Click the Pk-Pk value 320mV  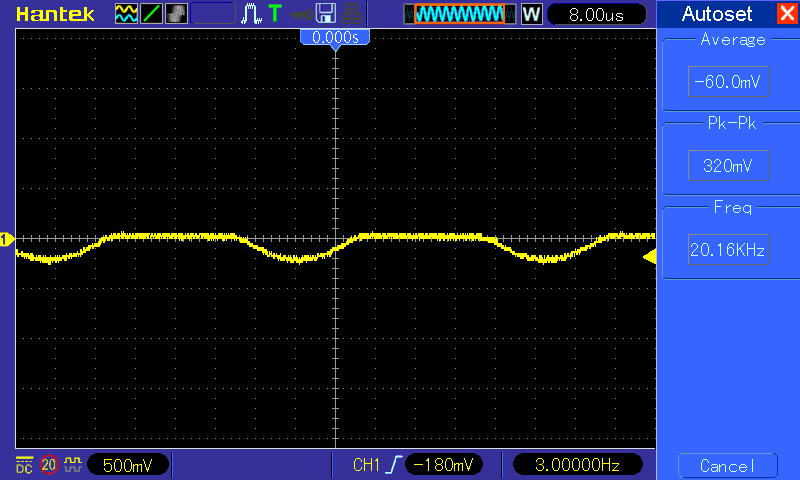point(728,166)
